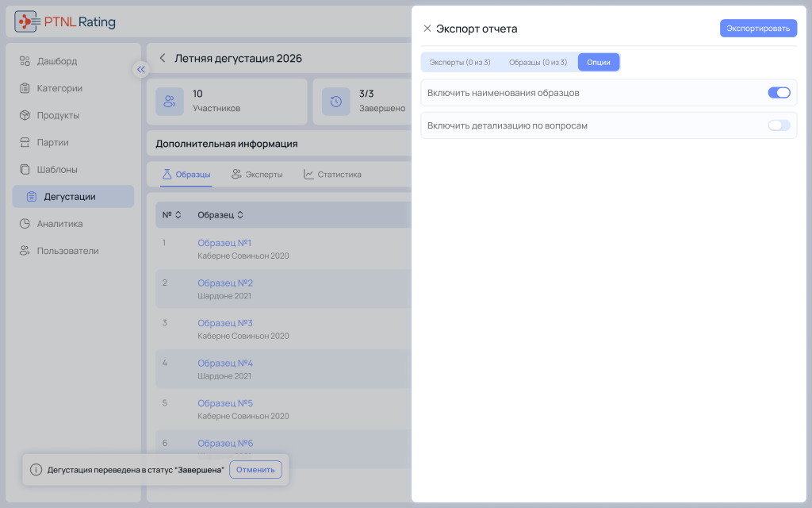
Task: Click the info icon in notification toast
Action: (36, 470)
